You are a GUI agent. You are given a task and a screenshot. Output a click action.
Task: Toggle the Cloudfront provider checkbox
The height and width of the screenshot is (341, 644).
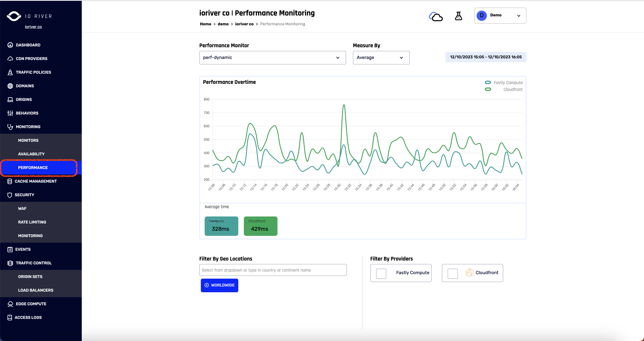click(x=453, y=274)
